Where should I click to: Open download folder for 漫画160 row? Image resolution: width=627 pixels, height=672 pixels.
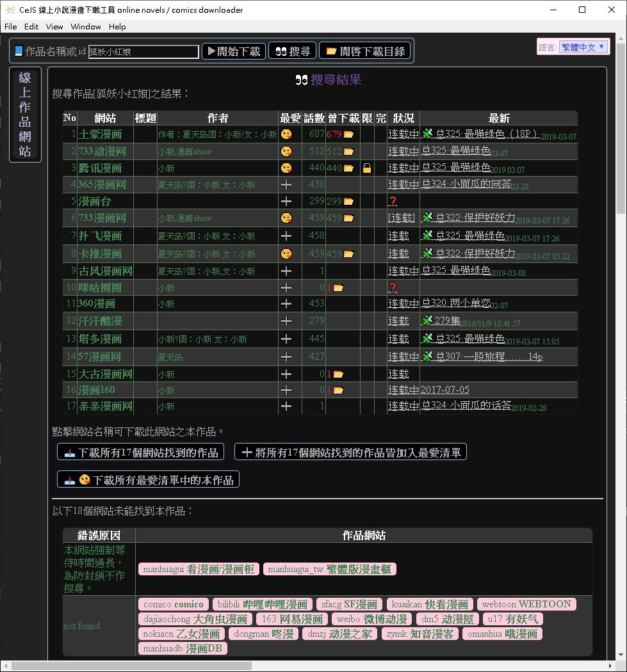coord(338,390)
